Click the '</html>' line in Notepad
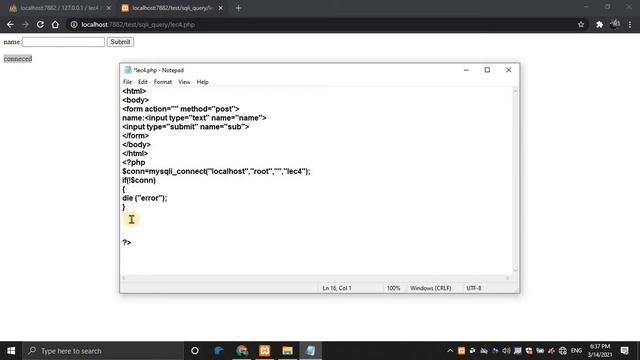The height and width of the screenshot is (360, 640). 135,153
